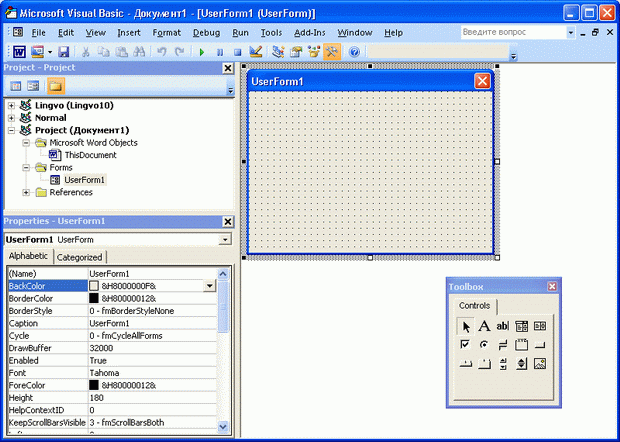Image resolution: width=620 pixels, height=442 pixels.
Task: Open Object Browser toolbar icon
Action: [x=314, y=52]
